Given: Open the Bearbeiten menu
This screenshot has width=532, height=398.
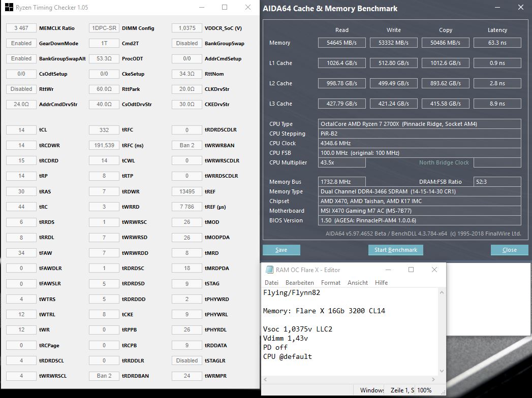Looking at the screenshot, I should coord(300,283).
